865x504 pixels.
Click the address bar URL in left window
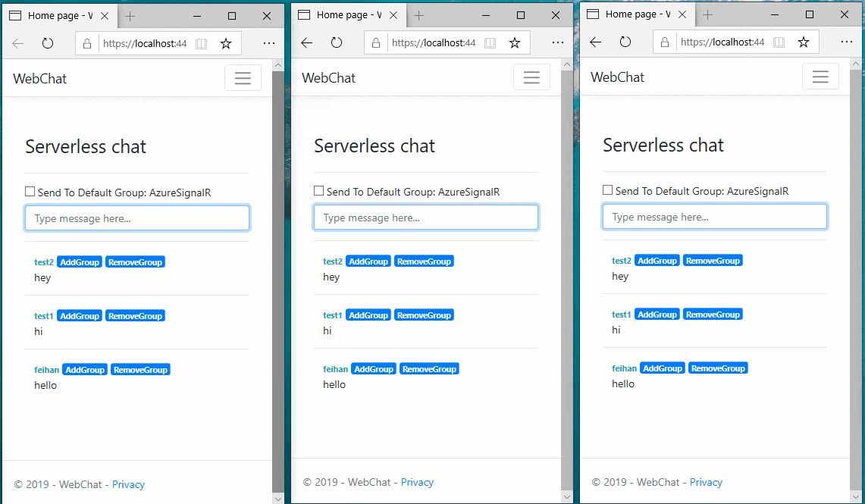tap(145, 43)
